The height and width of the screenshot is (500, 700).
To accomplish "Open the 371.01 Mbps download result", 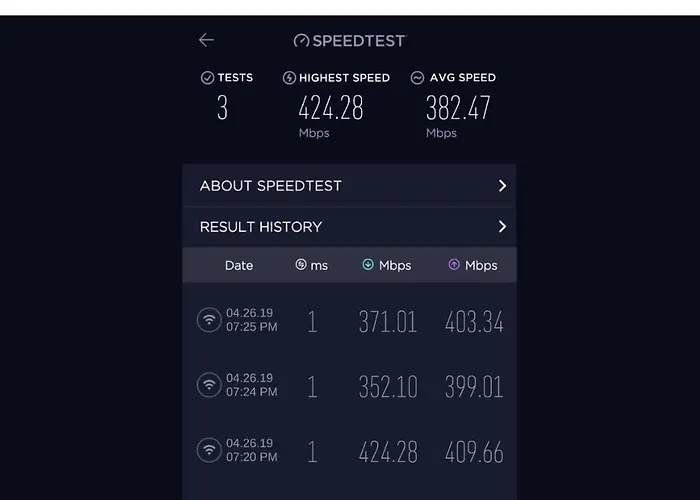I will 388,321.
